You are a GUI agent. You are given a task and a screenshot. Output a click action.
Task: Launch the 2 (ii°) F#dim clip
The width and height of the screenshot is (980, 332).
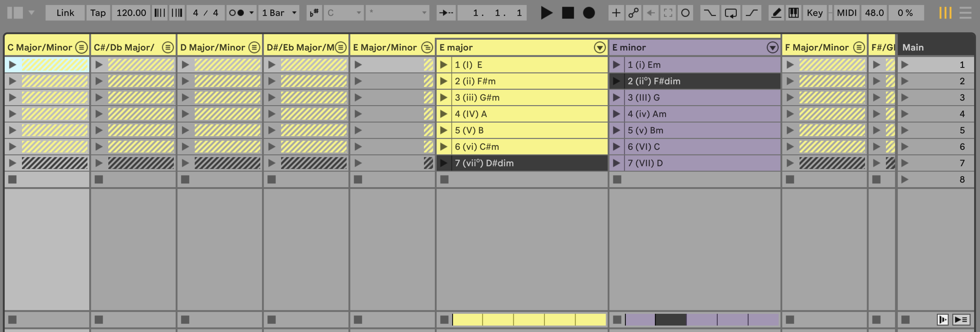pyautogui.click(x=616, y=81)
